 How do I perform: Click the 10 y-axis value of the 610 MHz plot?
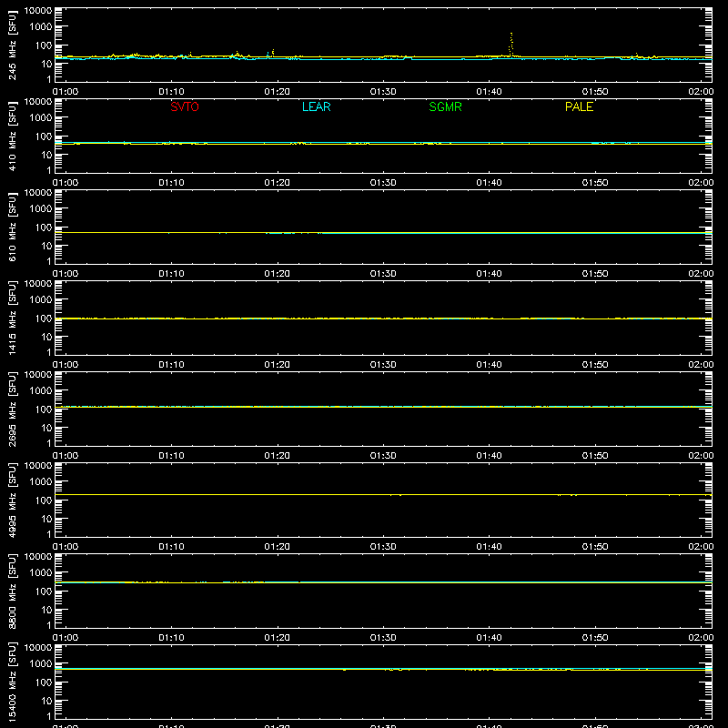(x=46, y=246)
